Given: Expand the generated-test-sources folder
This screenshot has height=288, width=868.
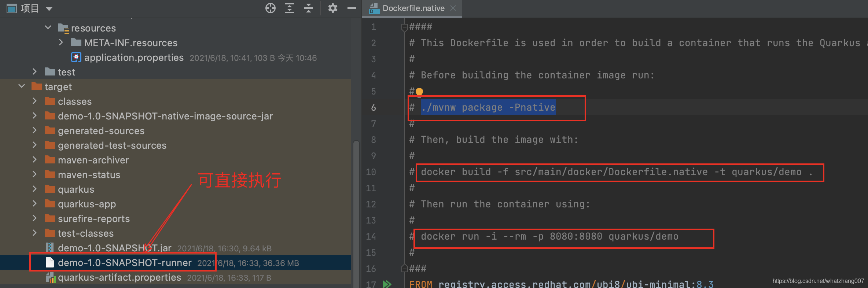Looking at the screenshot, I should tap(35, 145).
